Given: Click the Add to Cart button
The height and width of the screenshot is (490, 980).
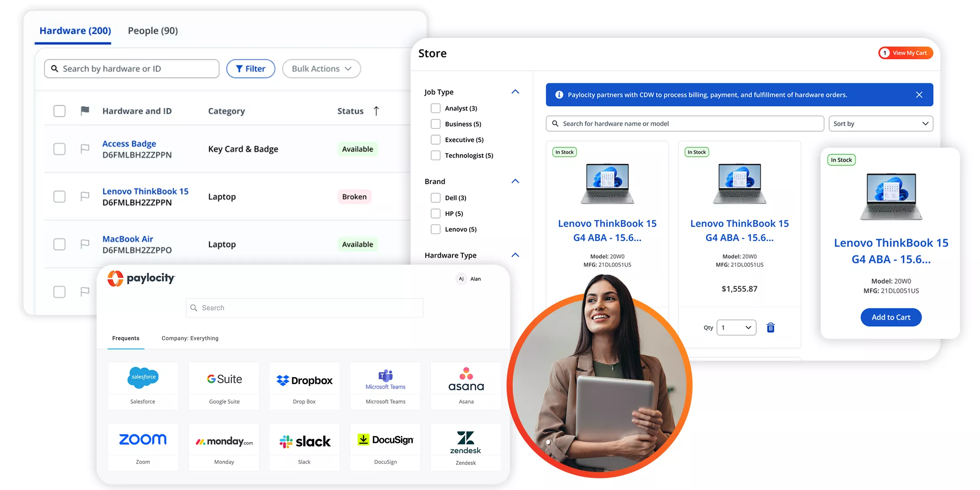Looking at the screenshot, I should 891,318.
